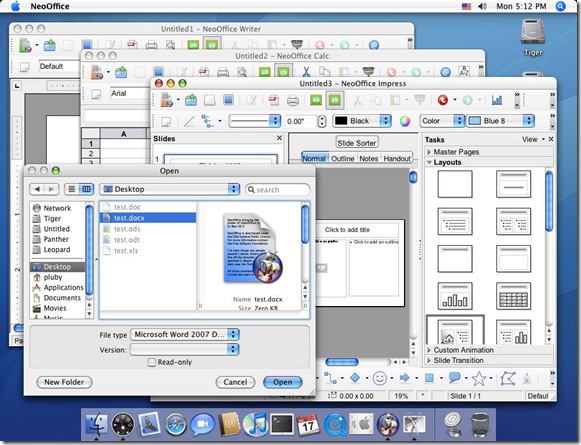
Task: Click the Spellcheck icon in Impress toolbar
Action: (x=316, y=100)
